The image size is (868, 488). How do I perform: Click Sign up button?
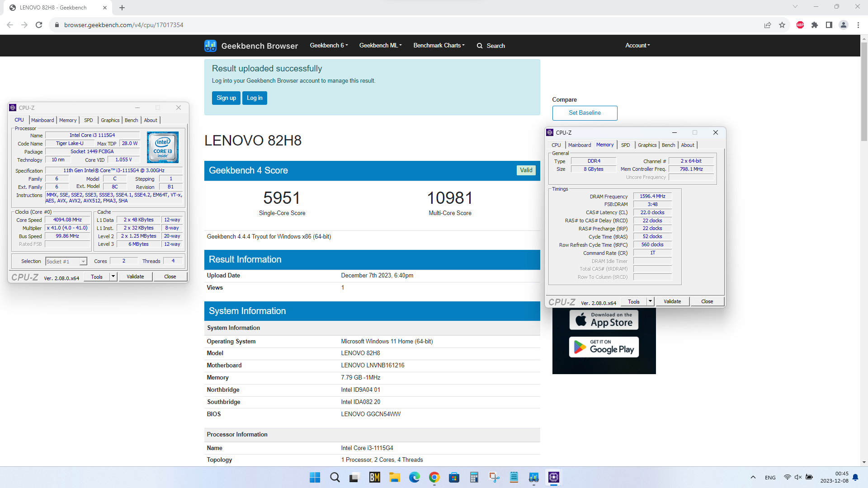point(226,98)
